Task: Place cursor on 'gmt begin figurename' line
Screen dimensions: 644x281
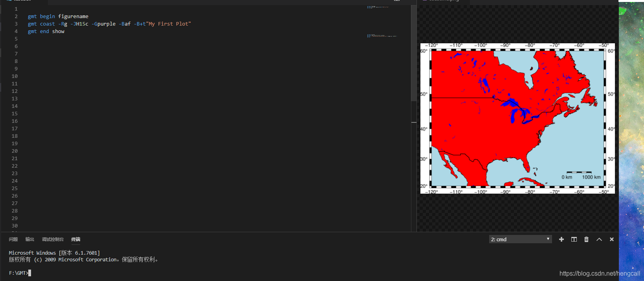Action: click(58, 17)
